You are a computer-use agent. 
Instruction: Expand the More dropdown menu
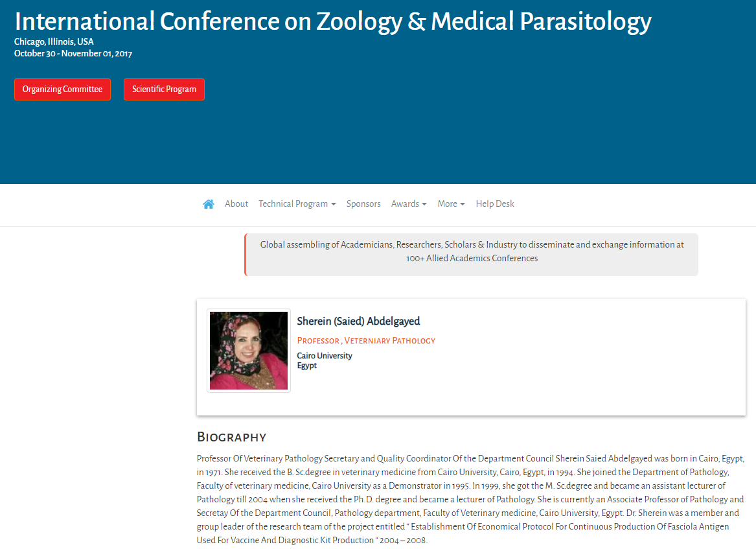click(x=452, y=204)
